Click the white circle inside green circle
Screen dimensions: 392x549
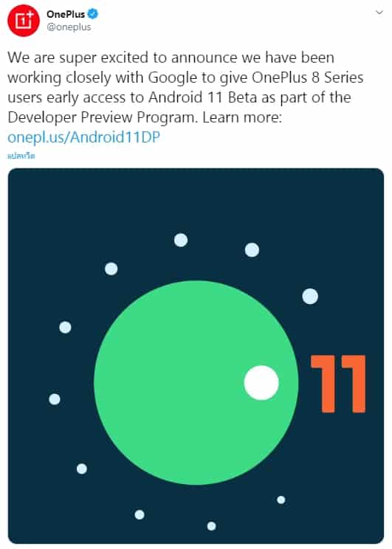coord(261,382)
